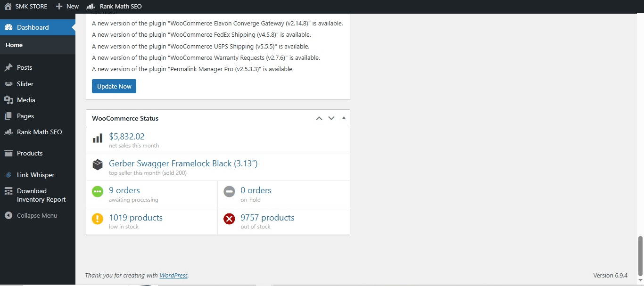Open Gerber Swagger Framelock Black link
This screenshot has width=644, height=286.
pos(183,163)
